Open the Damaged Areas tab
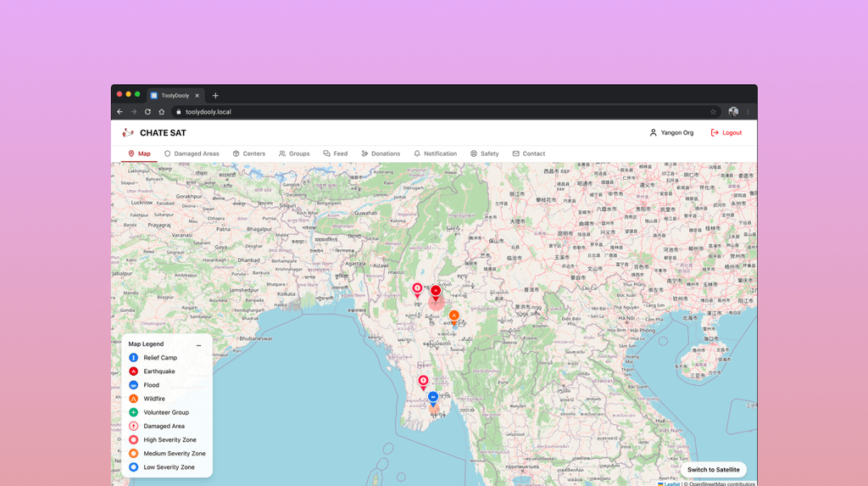This screenshot has height=486, width=868. pyautogui.click(x=192, y=154)
